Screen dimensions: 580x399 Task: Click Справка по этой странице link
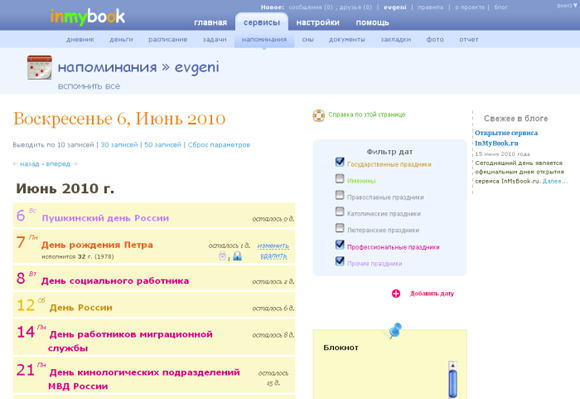pos(367,115)
